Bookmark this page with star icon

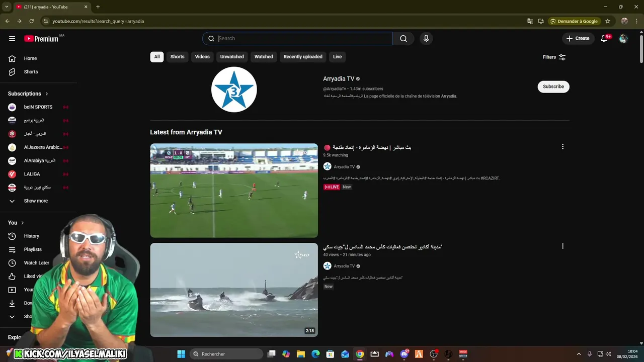[x=608, y=21]
